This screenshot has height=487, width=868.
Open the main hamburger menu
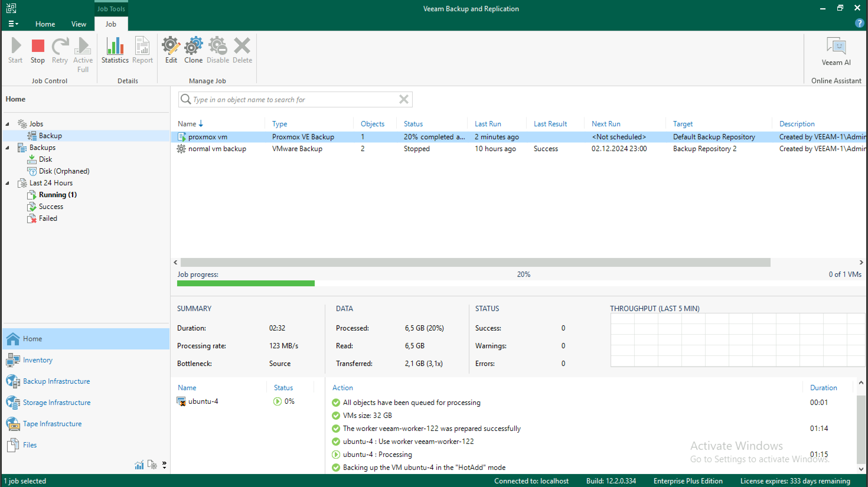[13, 24]
